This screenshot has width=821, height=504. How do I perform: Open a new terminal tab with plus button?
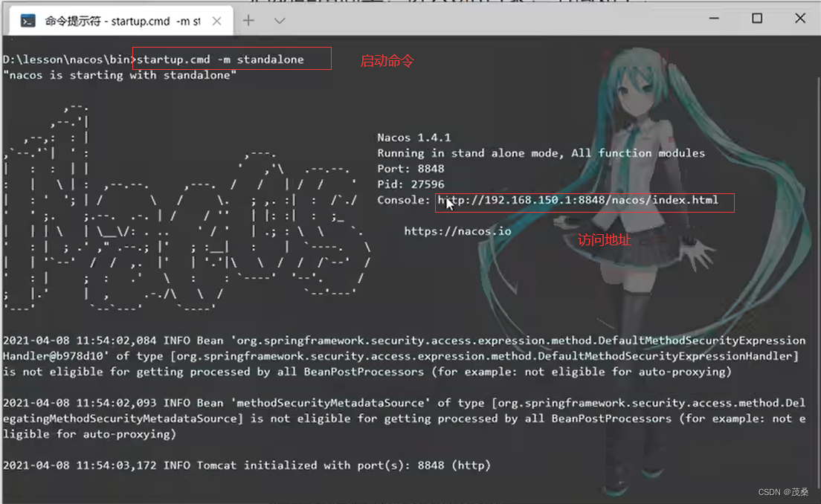pyautogui.click(x=248, y=20)
